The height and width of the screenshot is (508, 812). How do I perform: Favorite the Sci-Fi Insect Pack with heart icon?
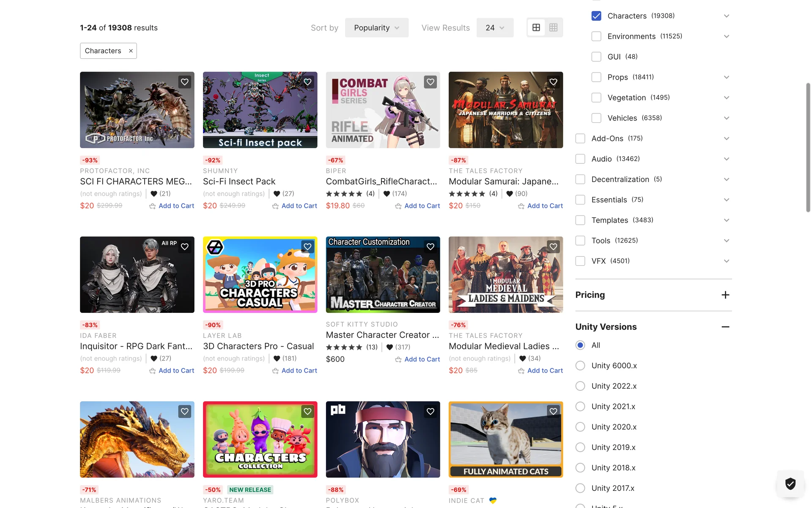coord(307,82)
